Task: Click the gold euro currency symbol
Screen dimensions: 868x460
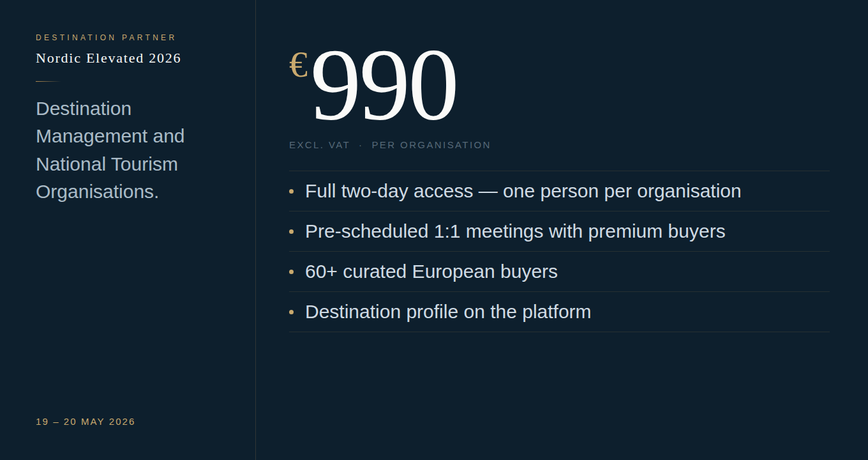Action: tap(299, 65)
